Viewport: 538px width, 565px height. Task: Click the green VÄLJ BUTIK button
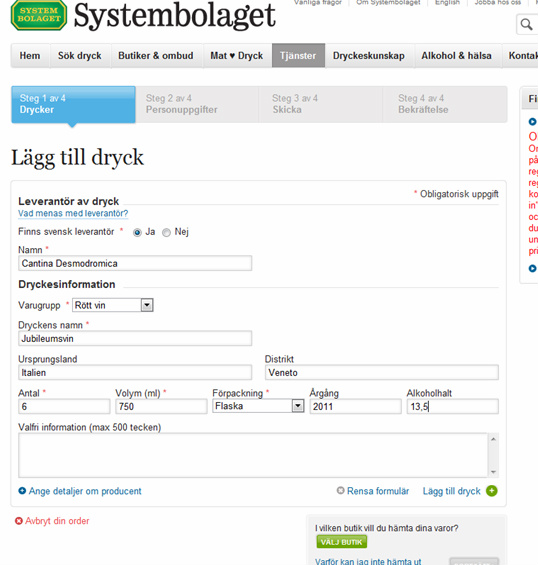pyautogui.click(x=342, y=542)
